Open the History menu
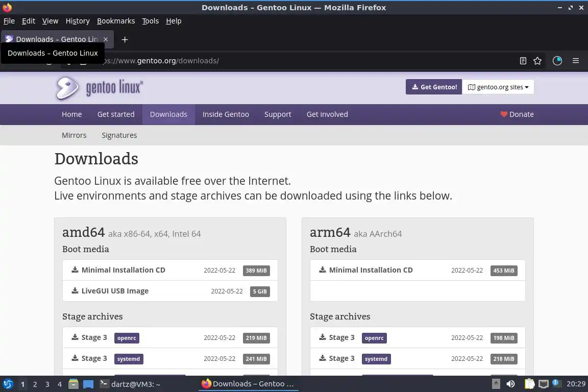Image resolution: width=588 pixels, height=392 pixels. (x=78, y=21)
